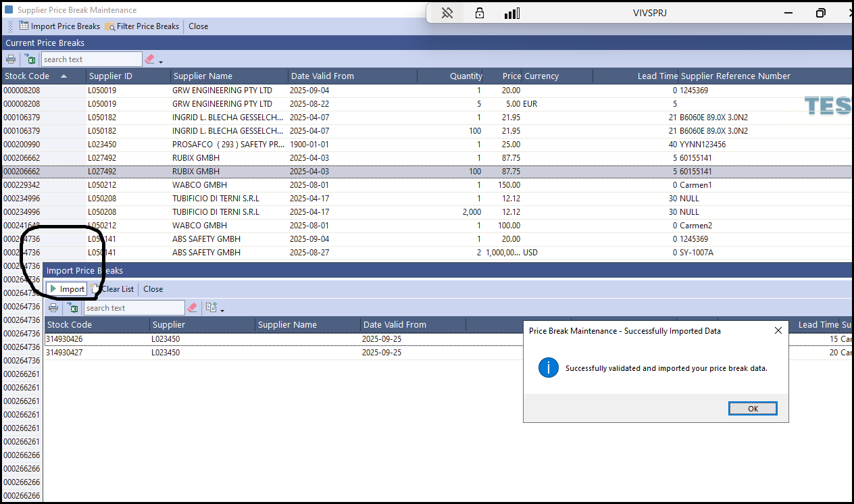The image size is (854, 504).
Task: Click the Import Price Breaks toolbar button
Action: click(59, 26)
